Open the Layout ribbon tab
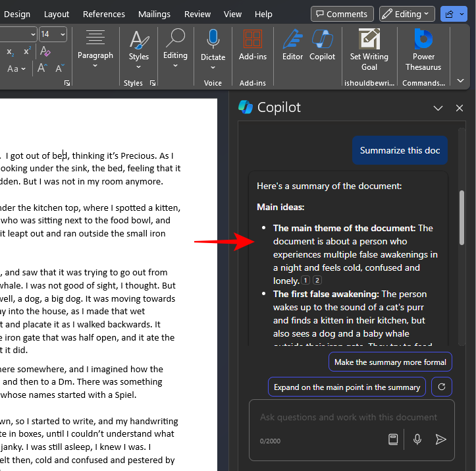Viewport: 476px width, 471px height. pos(57,14)
